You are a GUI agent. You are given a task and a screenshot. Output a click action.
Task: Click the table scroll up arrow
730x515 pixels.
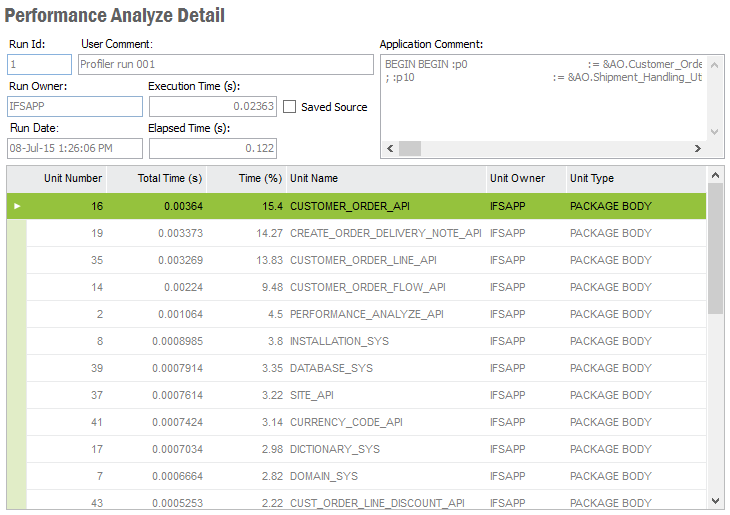pyautogui.click(x=715, y=175)
